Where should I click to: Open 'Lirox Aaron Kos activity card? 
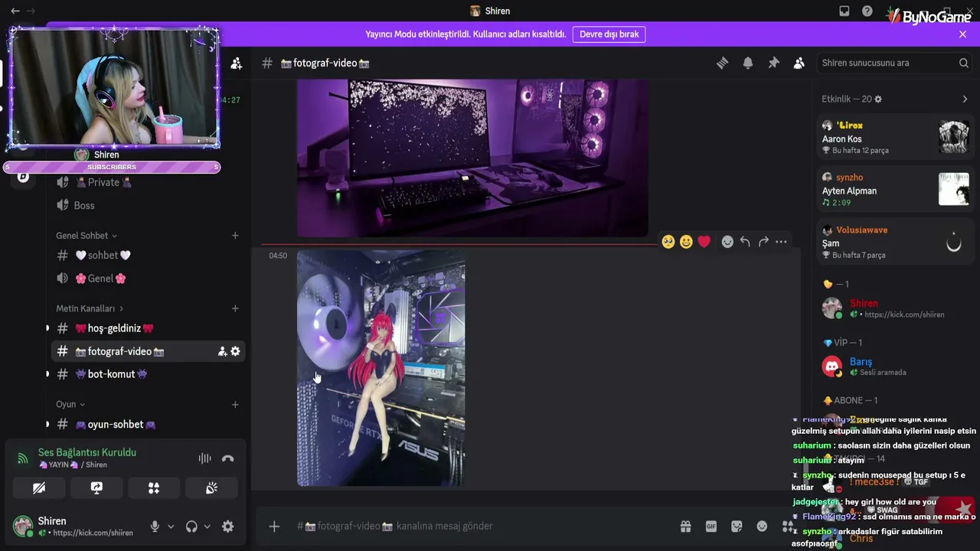click(896, 138)
